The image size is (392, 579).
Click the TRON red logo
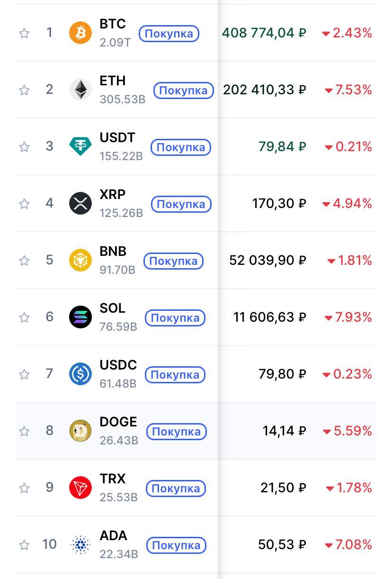pos(80,488)
